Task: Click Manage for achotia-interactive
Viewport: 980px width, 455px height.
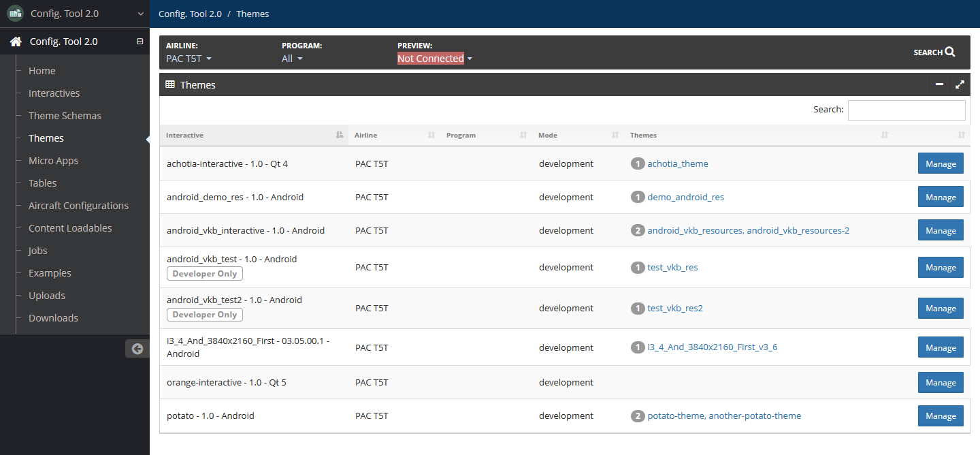Action: (x=941, y=164)
